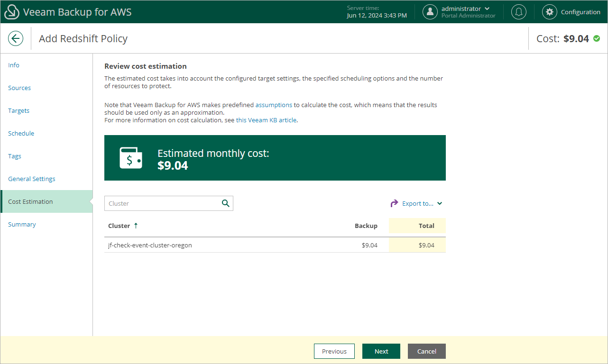Switch to the Targets step
The image size is (608, 364).
(19, 110)
